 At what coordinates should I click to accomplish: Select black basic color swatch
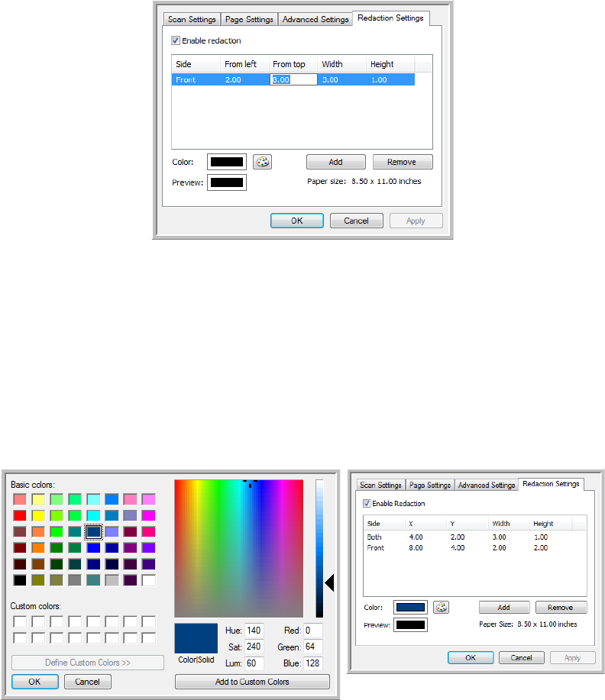tap(20, 580)
